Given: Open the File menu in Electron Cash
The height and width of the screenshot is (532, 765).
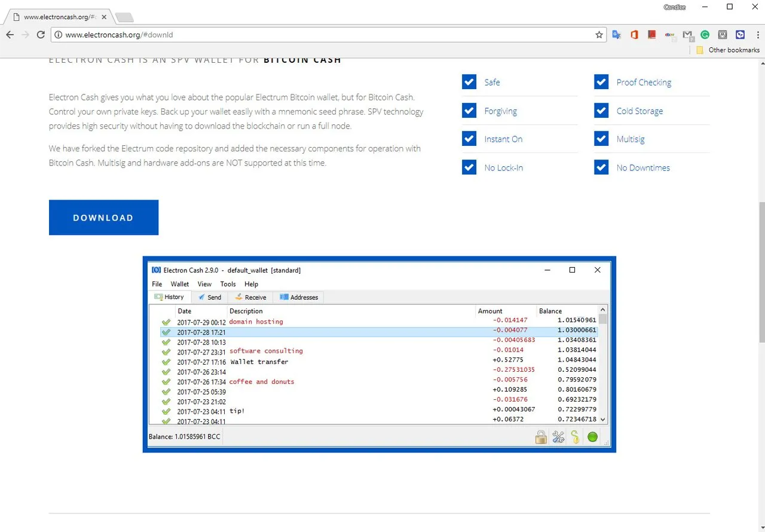Looking at the screenshot, I should click(x=157, y=284).
